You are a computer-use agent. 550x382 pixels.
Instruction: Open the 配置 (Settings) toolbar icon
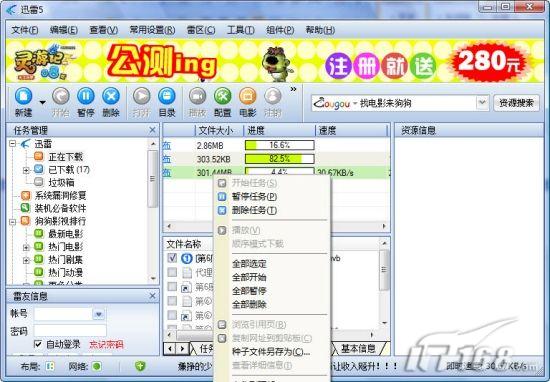[x=223, y=96]
